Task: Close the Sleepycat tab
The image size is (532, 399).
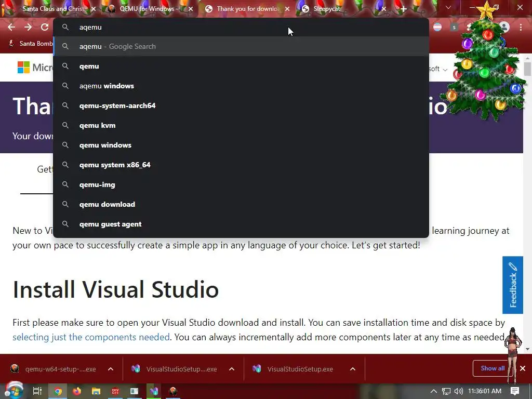Action: (x=384, y=9)
